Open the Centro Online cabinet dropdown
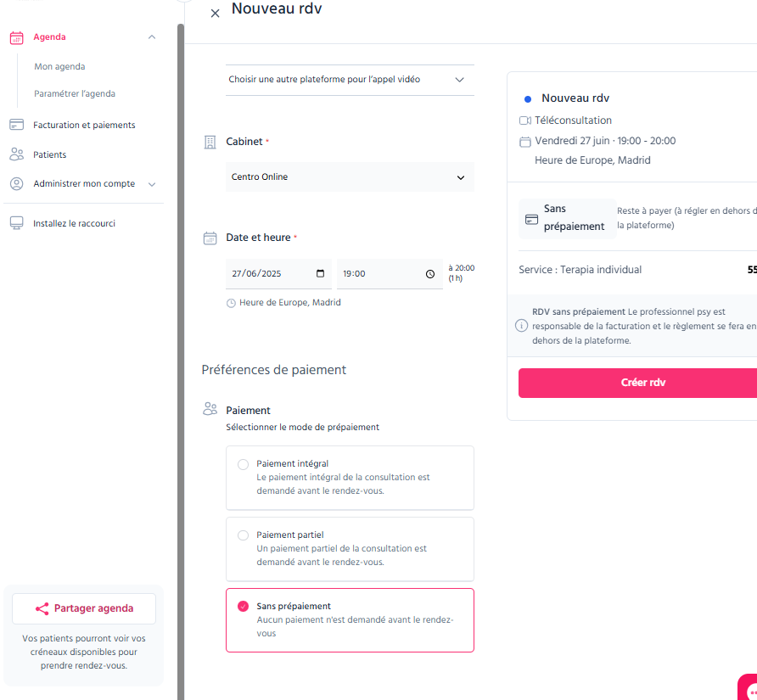This screenshot has height=700, width=757. (x=350, y=177)
